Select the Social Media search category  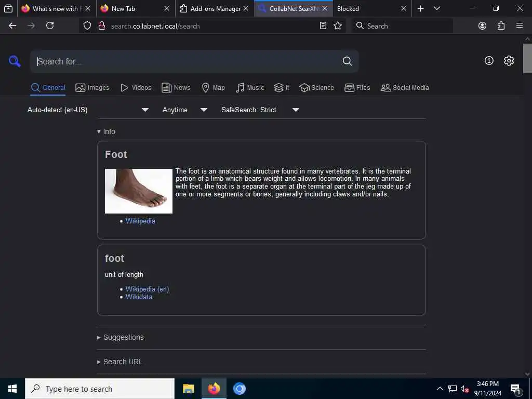pos(405,87)
